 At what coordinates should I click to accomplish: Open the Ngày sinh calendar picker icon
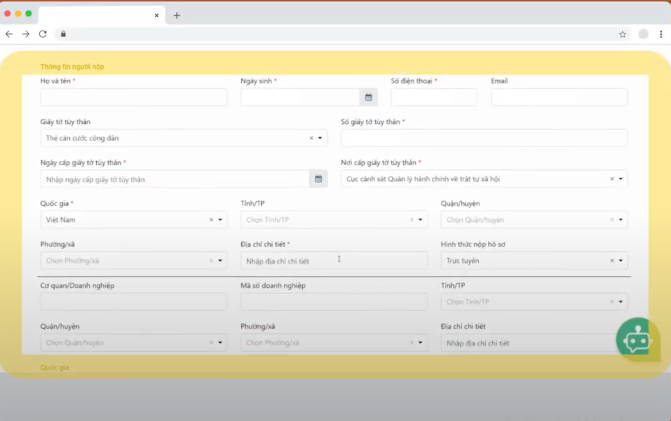tap(368, 97)
